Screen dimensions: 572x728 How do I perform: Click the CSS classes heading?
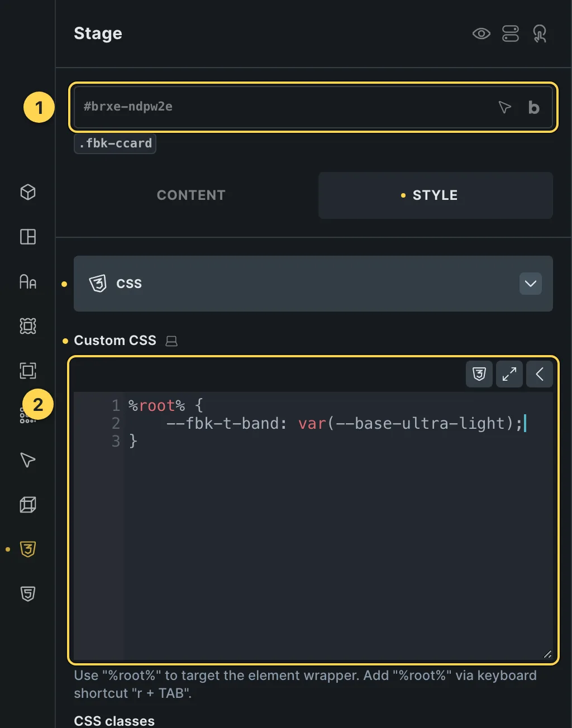[115, 721]
